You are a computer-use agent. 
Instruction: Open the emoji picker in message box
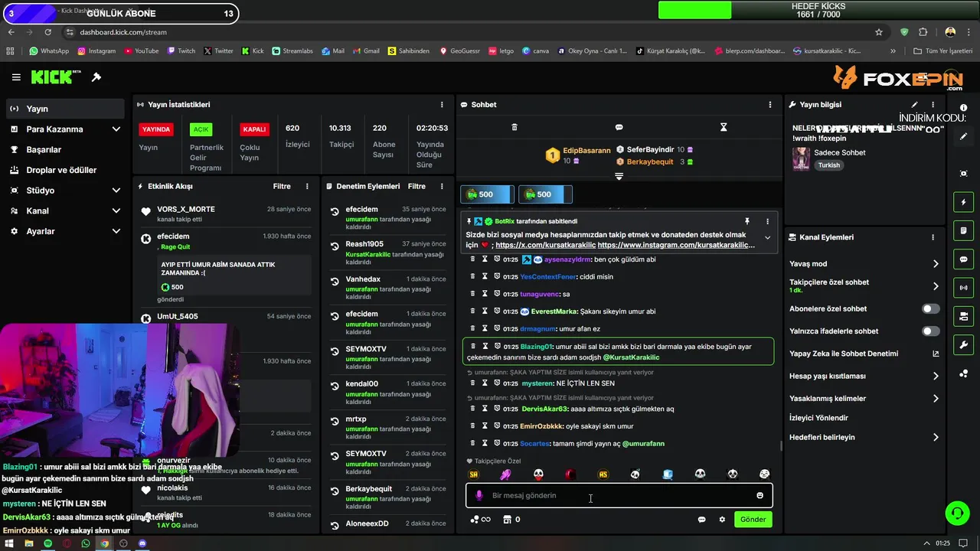point(759,495)
